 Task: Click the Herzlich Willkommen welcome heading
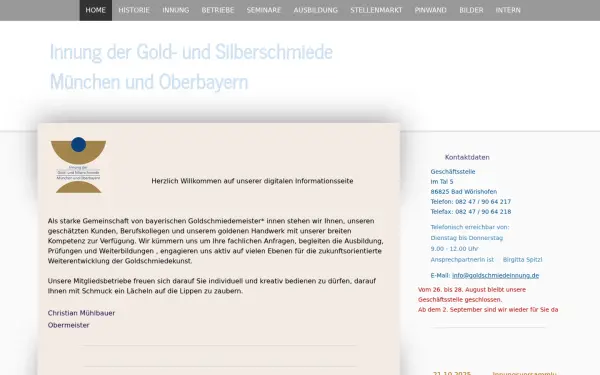click(252, 181)
